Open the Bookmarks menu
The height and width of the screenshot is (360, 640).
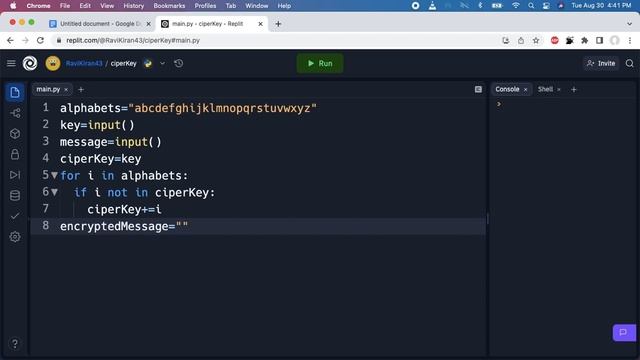click(x=169, y=6)
